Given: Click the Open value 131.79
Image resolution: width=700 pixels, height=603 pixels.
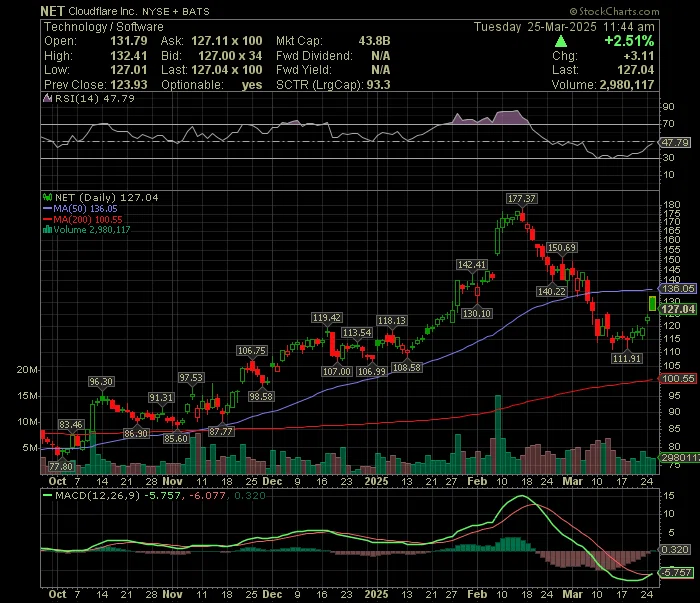Looking at the screenshot, I should click(129, 41).
